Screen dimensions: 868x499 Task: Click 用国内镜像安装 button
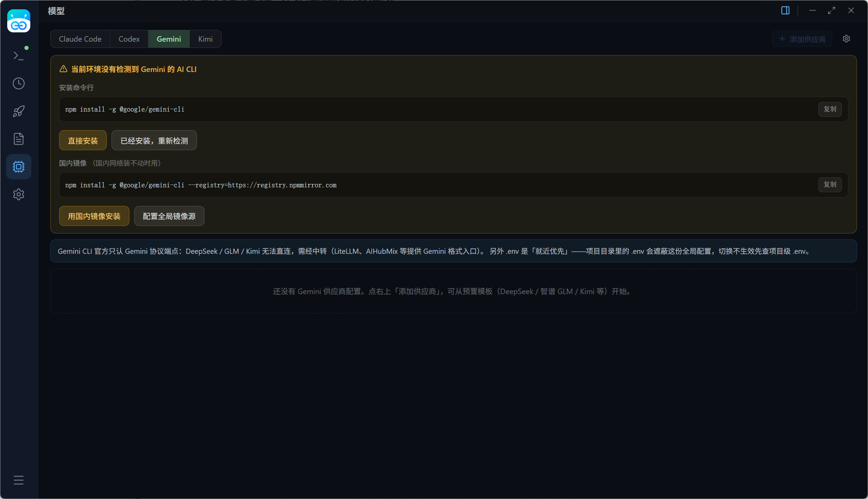click(x=94, y=216)
